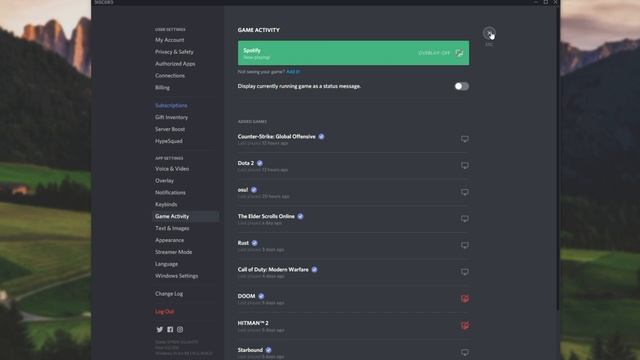Click the Spotify now playing banner

pyautogui.click(x=353, y=53)
